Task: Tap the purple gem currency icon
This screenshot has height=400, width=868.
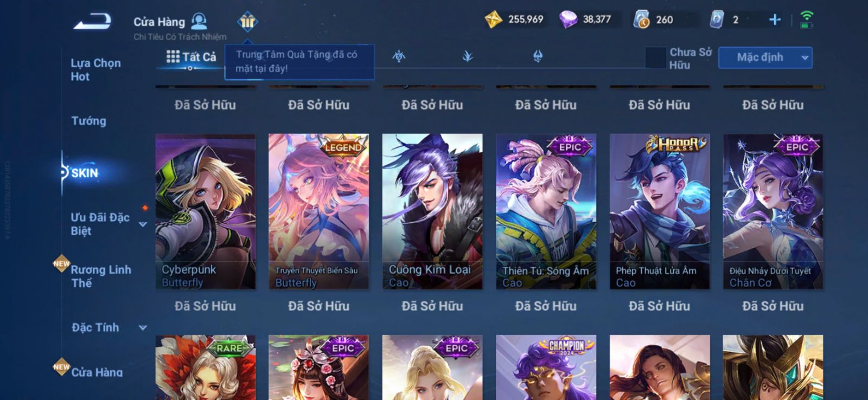Action: coord(568,20)
